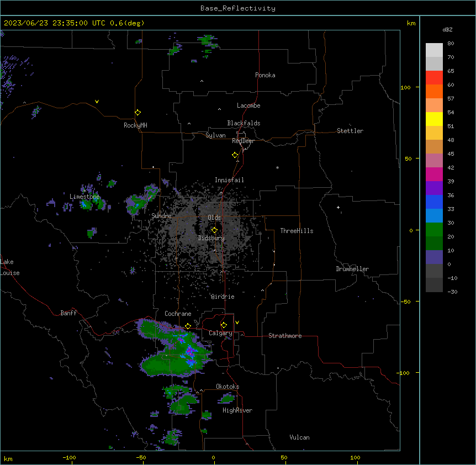Select the -50 tick label on right axis

tap(405, 302)
